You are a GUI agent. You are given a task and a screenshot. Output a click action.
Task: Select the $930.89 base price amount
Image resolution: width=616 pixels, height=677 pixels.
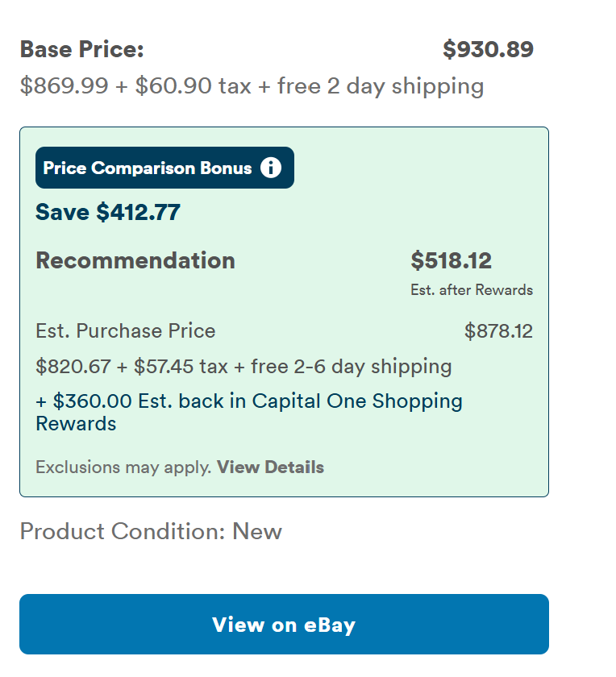tap(488, 50)
